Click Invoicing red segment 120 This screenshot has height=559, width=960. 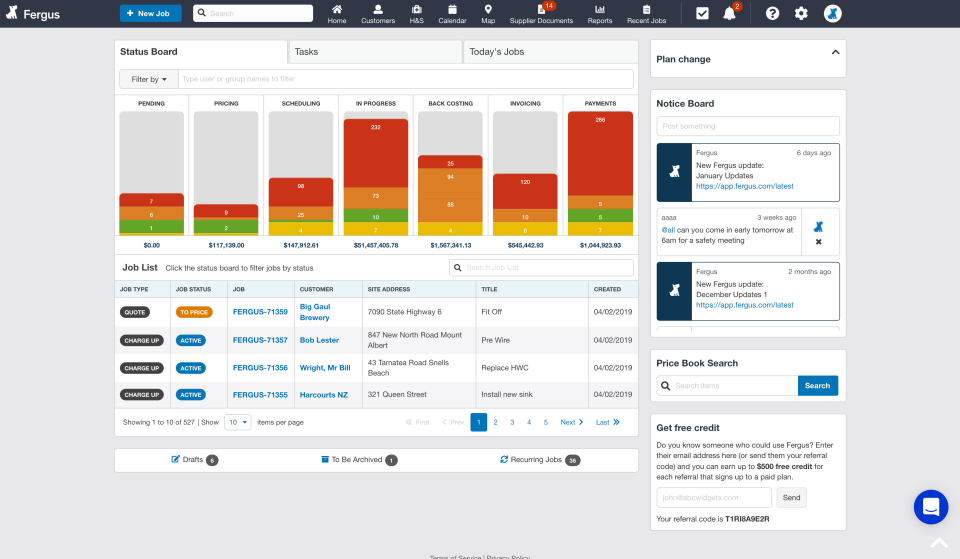[x=525, y=192]
